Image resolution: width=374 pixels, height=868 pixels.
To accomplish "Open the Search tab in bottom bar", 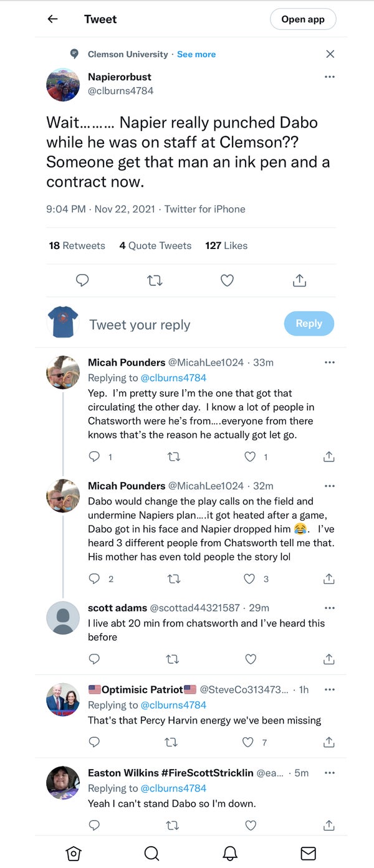I will [x=151, y=852].
